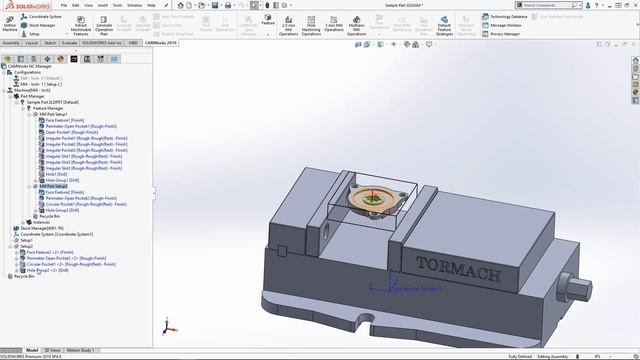Click the heads-up Edit Appearance icon
This screenshot has height=360, width=640.
point(407,44)
